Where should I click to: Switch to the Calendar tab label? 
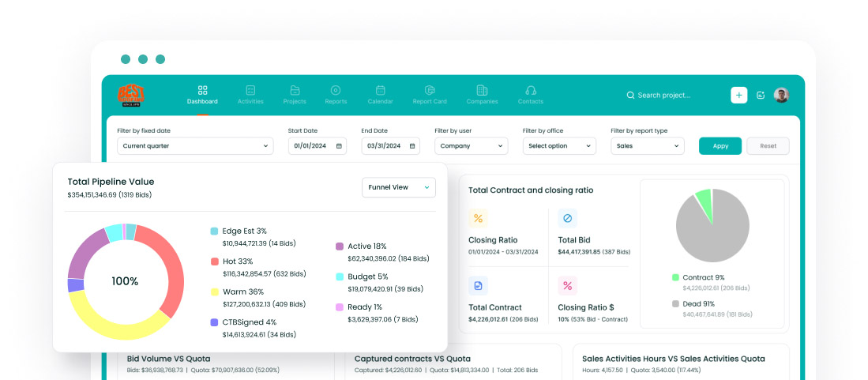coord(381,101)
